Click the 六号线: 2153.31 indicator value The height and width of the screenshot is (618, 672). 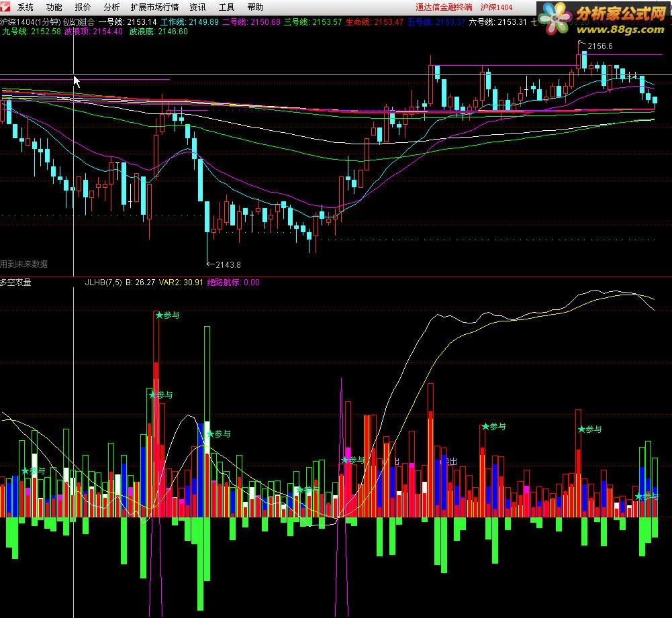pos(497,22)
